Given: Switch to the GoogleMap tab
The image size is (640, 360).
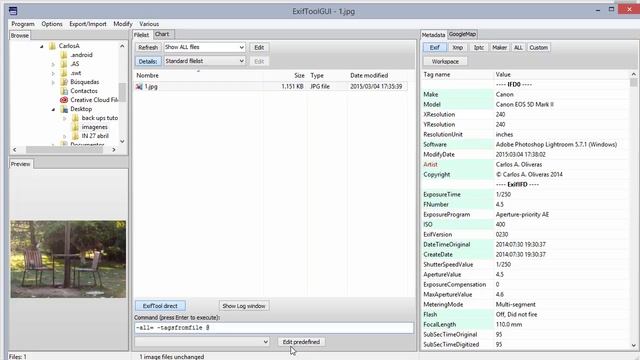Looking at the screenshot, I should coord(462,34).
